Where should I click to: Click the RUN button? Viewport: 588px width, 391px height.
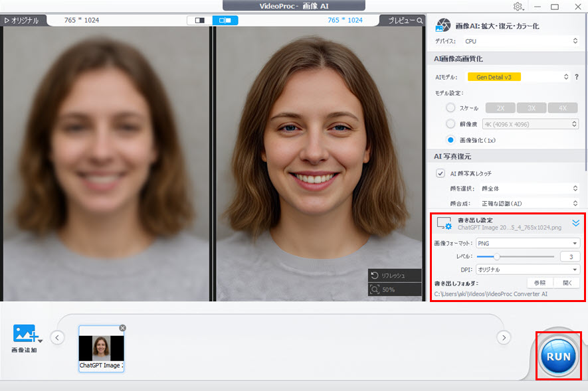pos(557,356)
